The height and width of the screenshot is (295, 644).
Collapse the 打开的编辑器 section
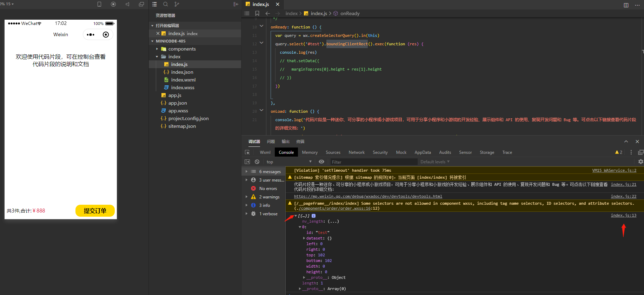tap(152, 26)
